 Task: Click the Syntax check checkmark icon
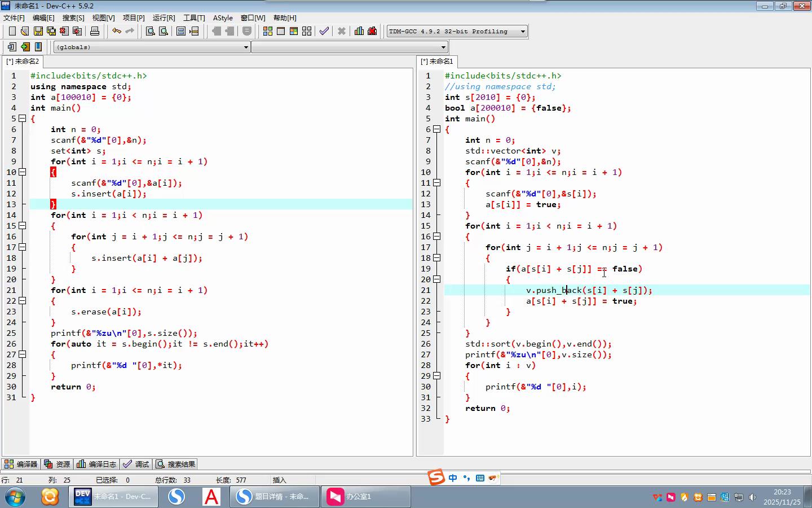click(324, 31)
